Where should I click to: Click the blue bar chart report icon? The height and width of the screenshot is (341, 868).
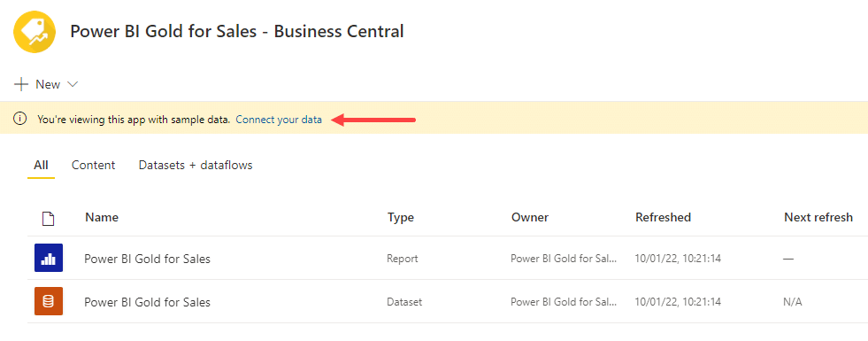coord(49,258)
